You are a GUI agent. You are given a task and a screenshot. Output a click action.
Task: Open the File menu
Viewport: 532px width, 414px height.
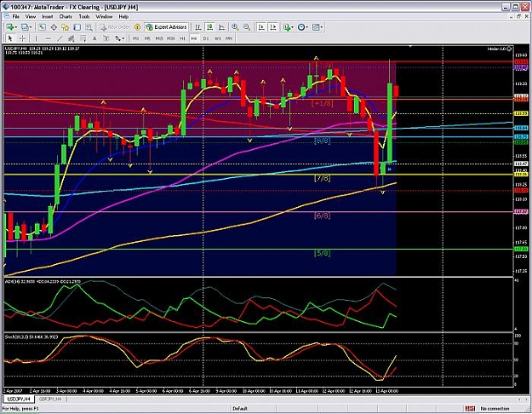click(x=16, y=16)
